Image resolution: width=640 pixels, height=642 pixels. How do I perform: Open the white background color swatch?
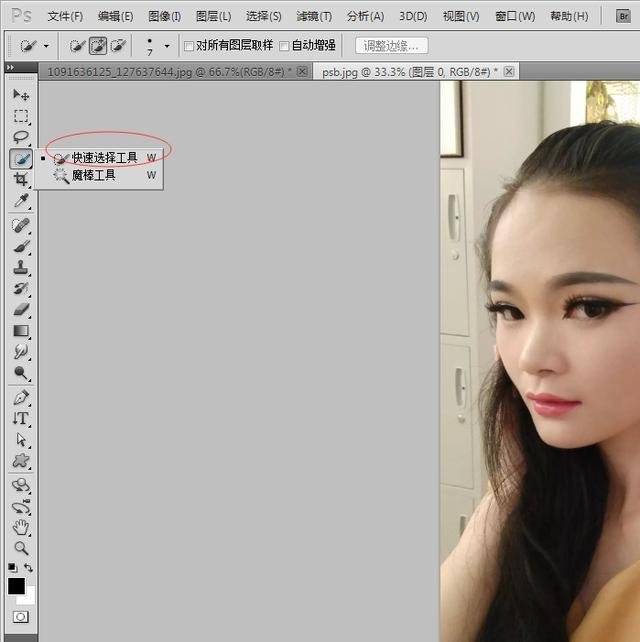(x=29, y=599)
